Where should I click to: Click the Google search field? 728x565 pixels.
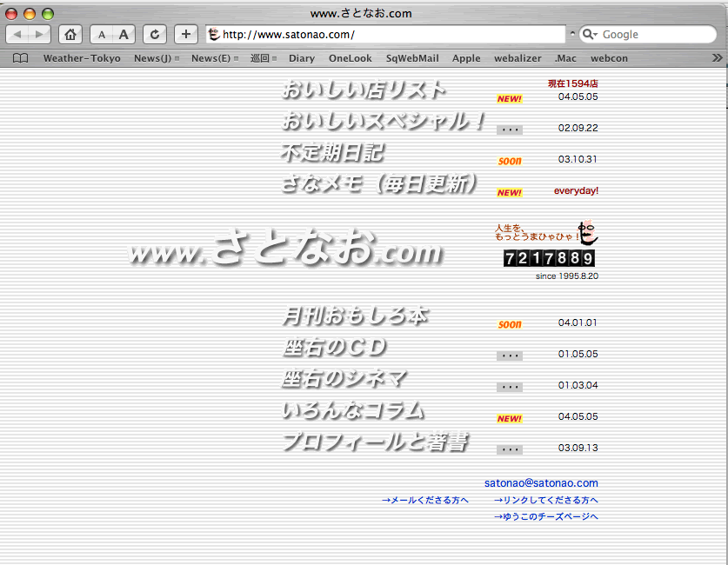tap(652, 35)
